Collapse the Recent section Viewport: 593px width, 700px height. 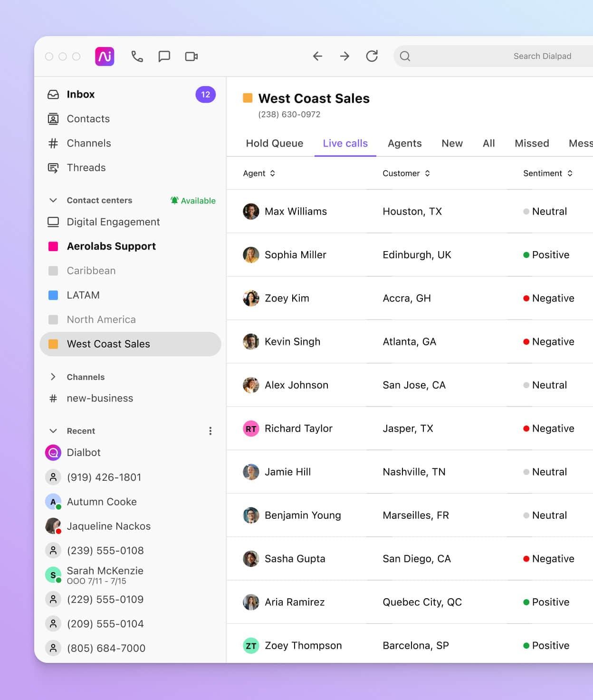click(x=54, y=430)
